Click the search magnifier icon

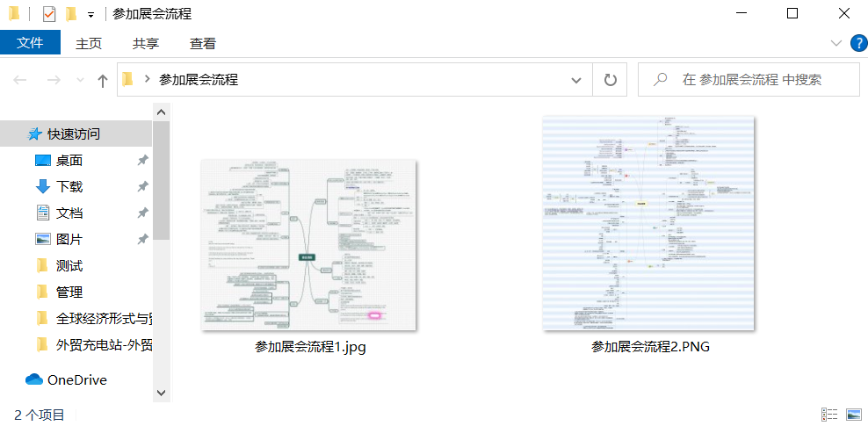tap(659, 80)
